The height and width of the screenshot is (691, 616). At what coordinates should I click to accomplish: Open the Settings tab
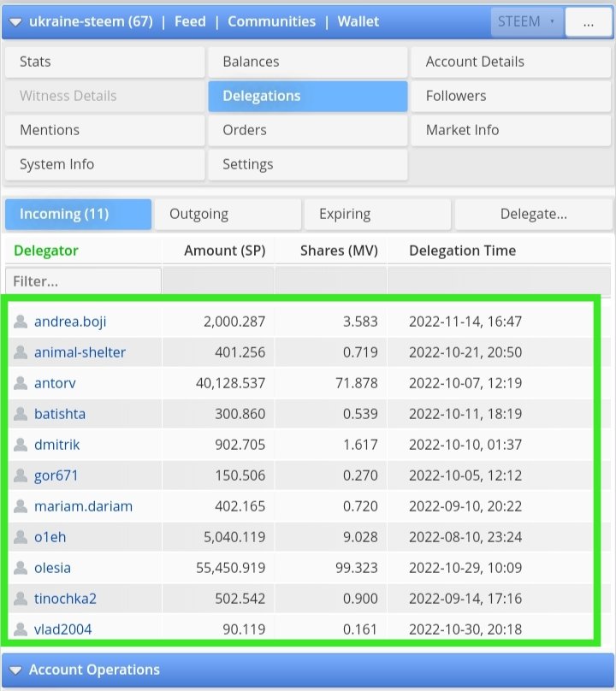click(308, 164)
